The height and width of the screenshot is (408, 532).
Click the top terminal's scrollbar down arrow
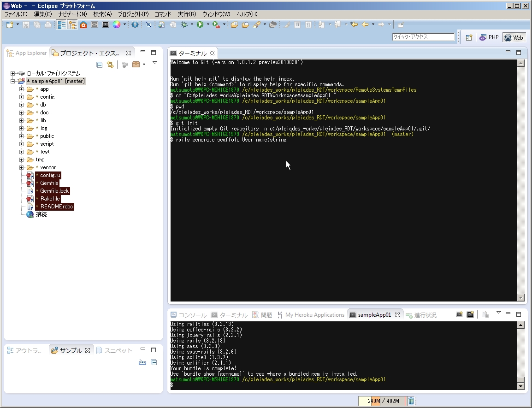coord(521,298)
